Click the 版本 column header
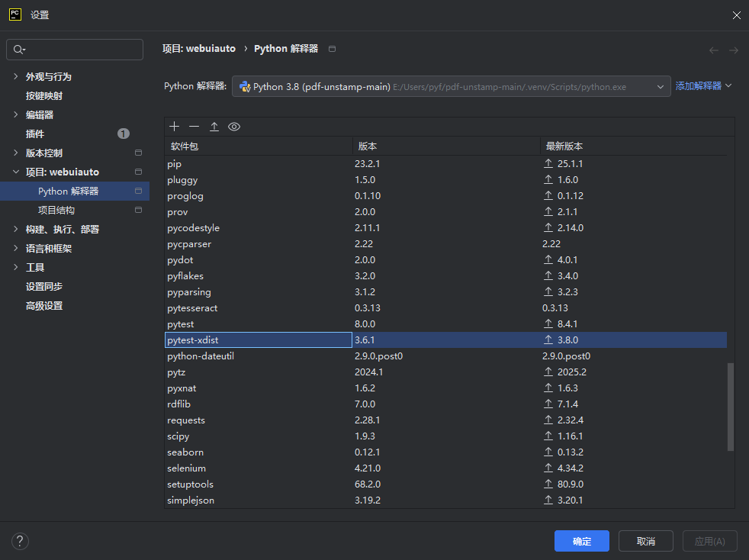 [446, 146]
